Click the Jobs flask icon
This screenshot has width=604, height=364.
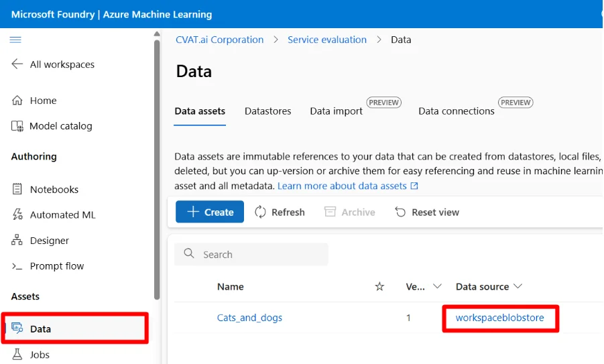pyautogui.click(x=17, y=355)
